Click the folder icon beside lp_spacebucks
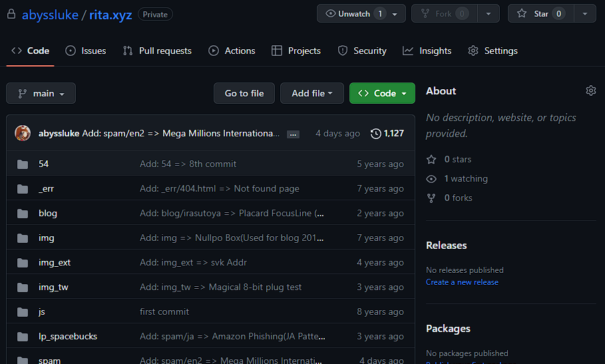605x364 pixels. (23, 337)
